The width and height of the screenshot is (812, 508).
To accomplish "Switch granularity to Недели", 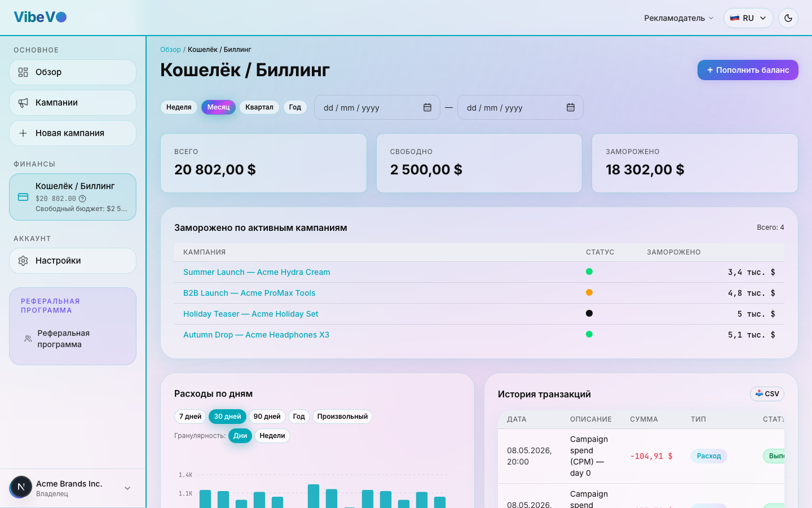I will pyautogui.click(x=272, y=436).
